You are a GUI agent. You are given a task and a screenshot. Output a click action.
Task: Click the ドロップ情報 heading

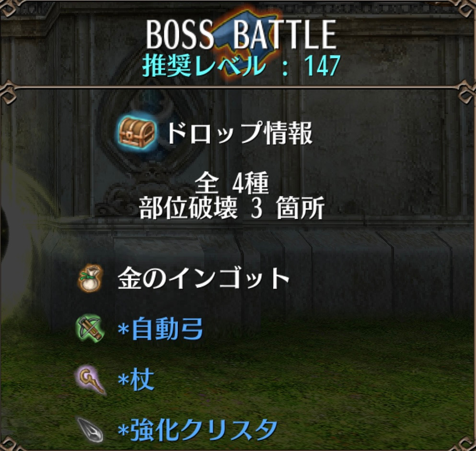click(x=240, y=133)
